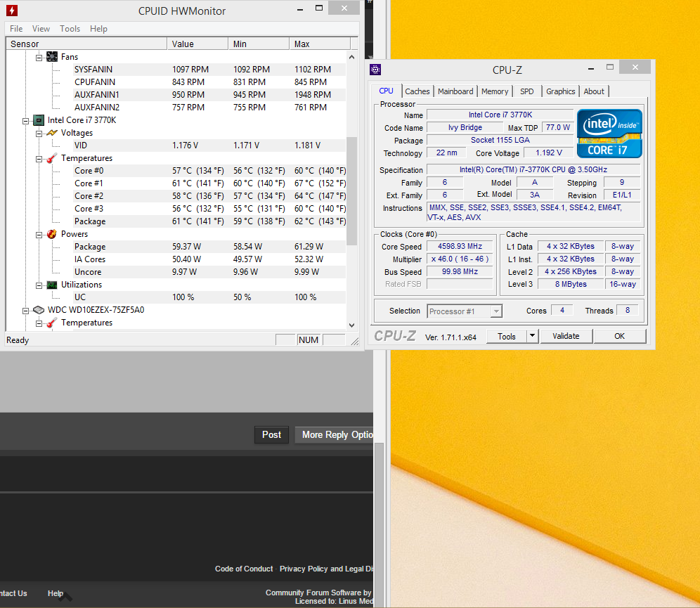Collapse the WDC Temperatures node

pyautogui.click(x=39, y=323)
